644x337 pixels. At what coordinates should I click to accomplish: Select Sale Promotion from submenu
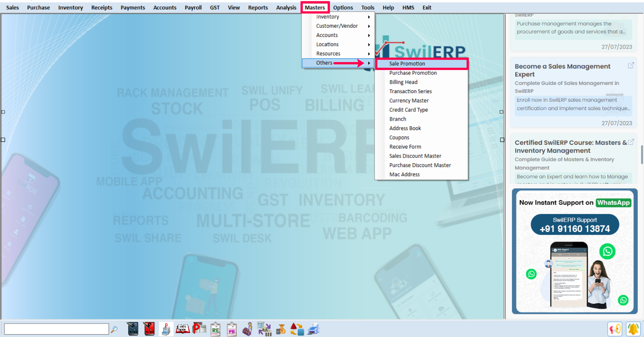click(x=422, y=64)
